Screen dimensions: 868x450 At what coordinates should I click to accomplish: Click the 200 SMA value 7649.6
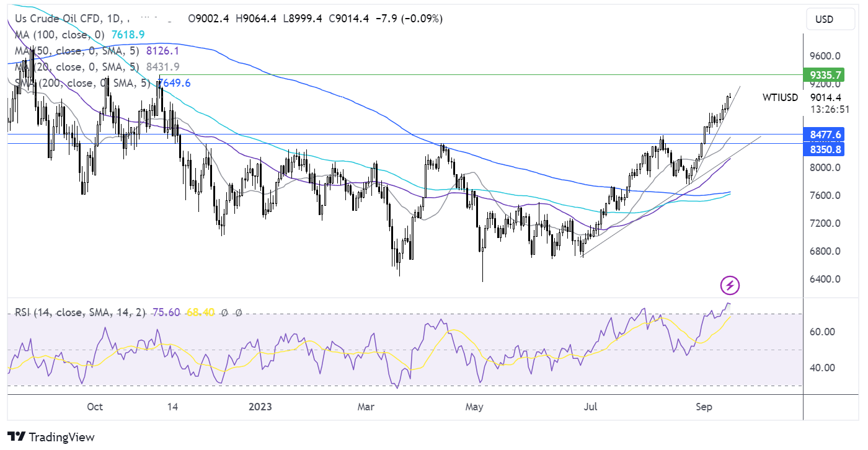tap(174, 83)
